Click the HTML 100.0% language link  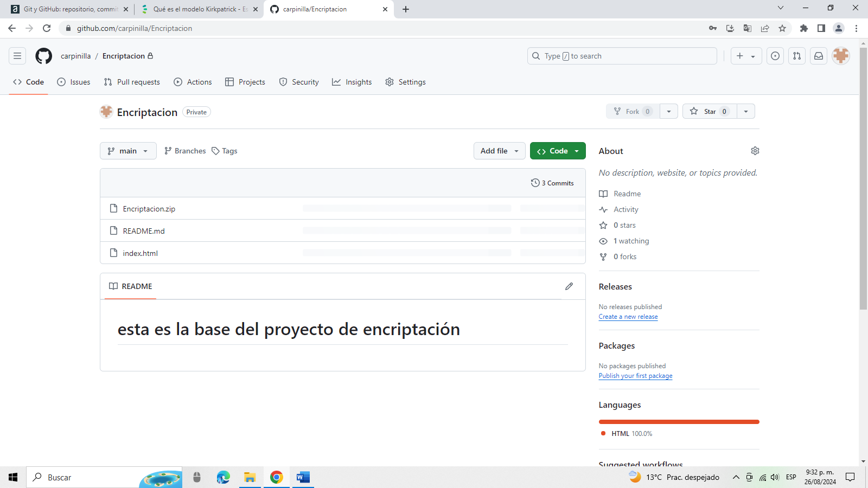[627, 434]
